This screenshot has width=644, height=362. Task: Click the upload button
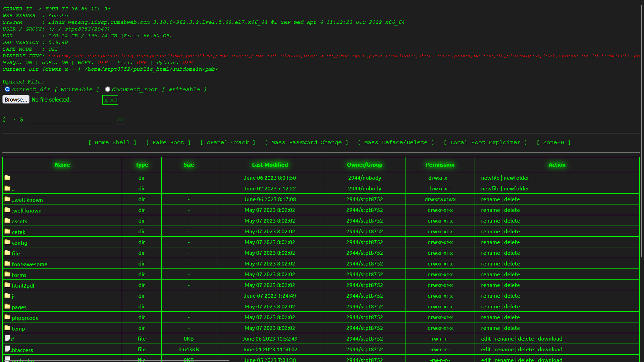coord(110,100)
